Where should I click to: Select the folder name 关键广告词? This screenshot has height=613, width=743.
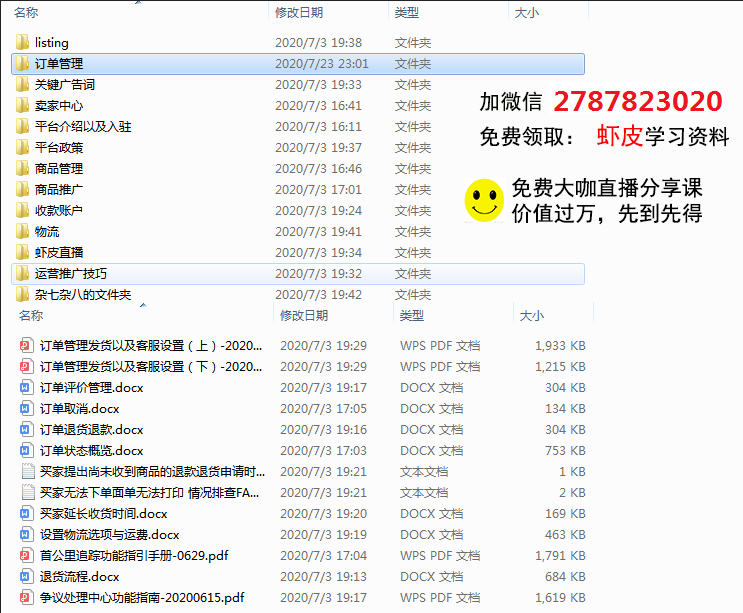tap(65, 84)
